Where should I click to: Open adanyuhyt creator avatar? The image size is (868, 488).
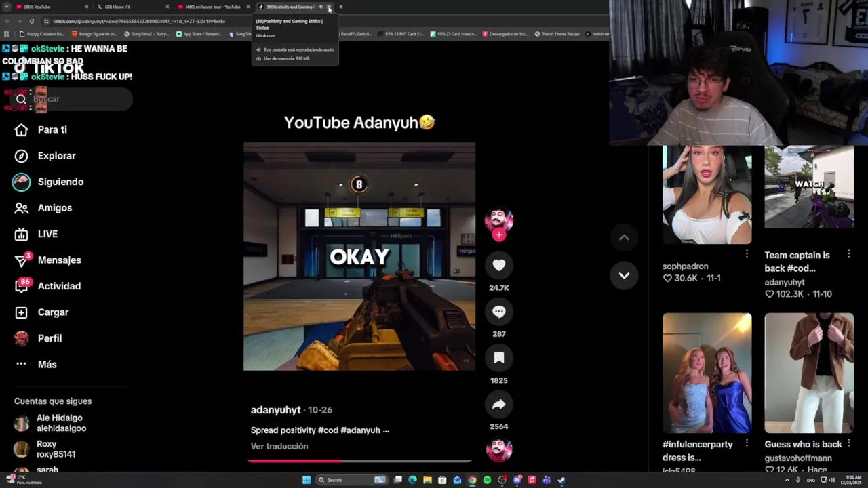[499, 220]
